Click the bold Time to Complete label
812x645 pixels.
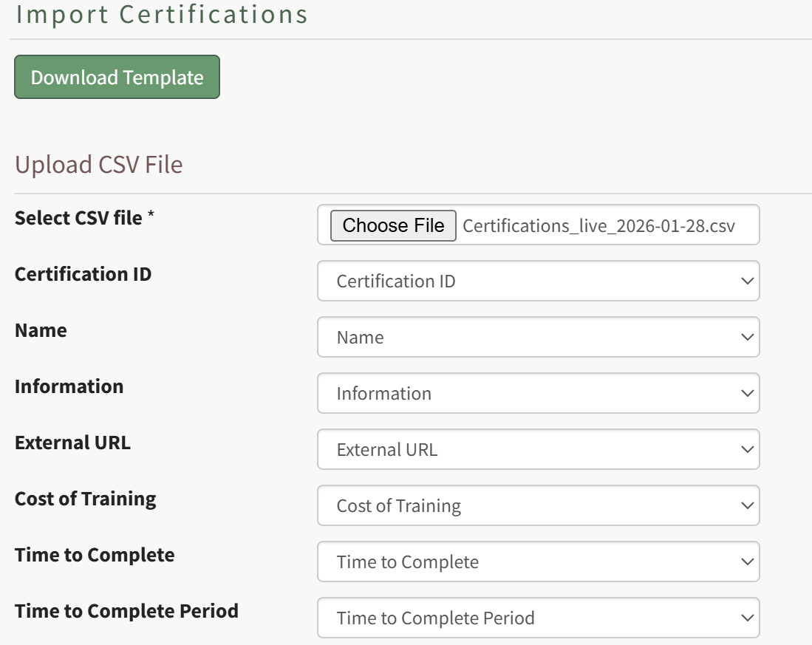click(x=95, y=555)
